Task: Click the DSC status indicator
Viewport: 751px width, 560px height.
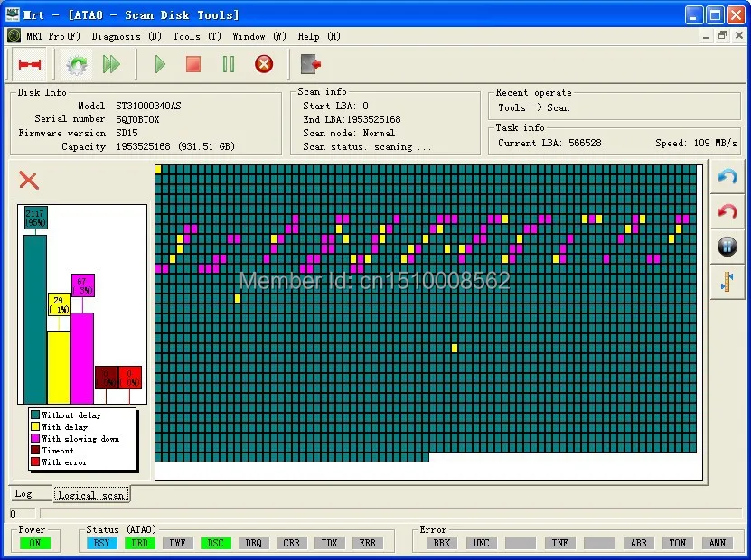Action: coord(215,543)
